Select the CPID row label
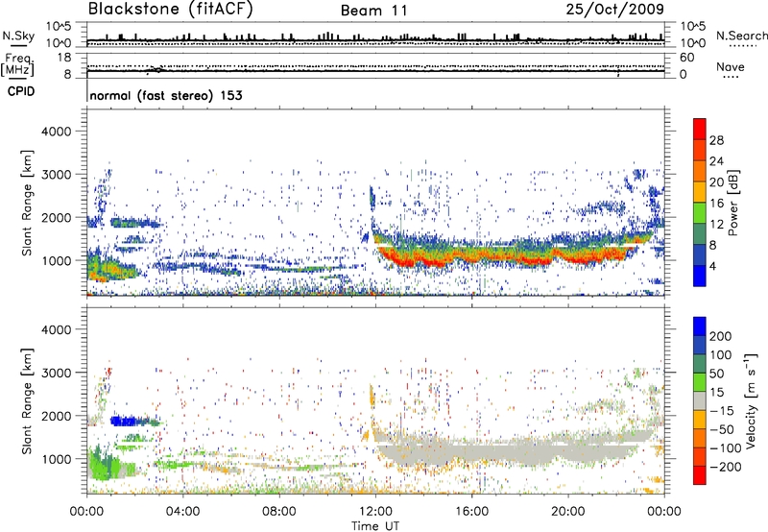This screenshot has height=532, width=768. 21,91
